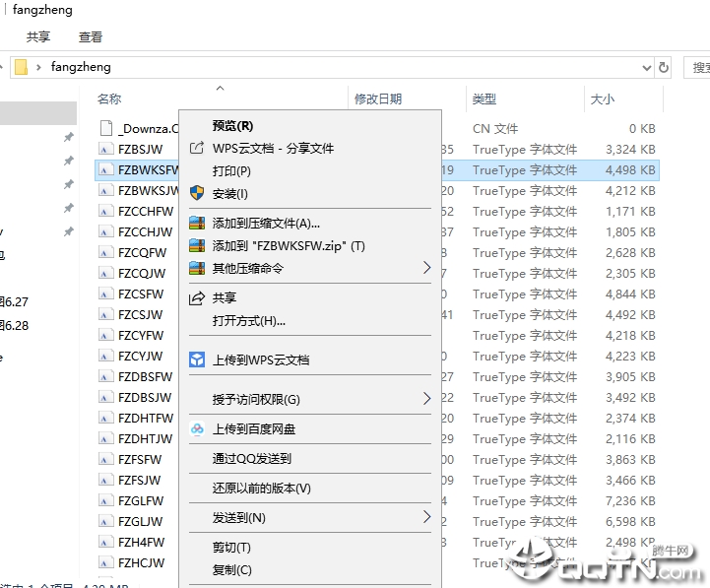Open the address bar history dropdown
The image size is (710, 588).
coord(646,68)
